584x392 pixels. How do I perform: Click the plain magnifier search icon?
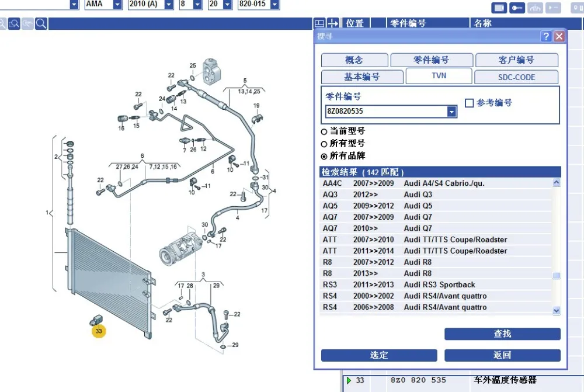point(41,24)
